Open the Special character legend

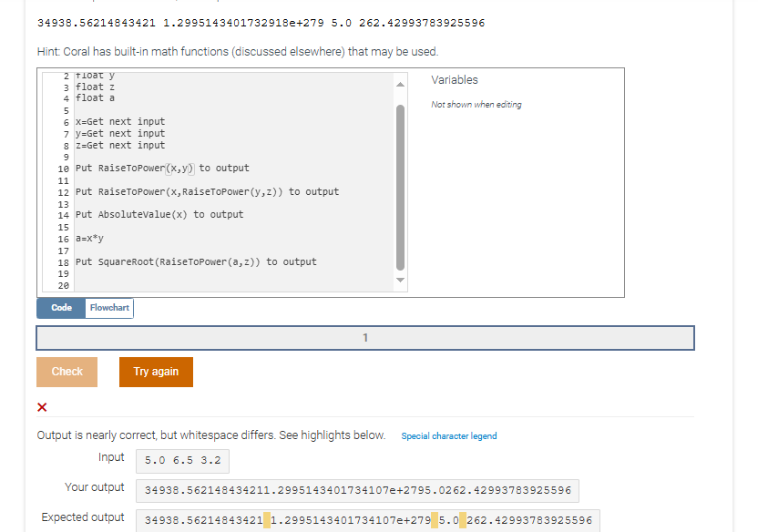448,435
